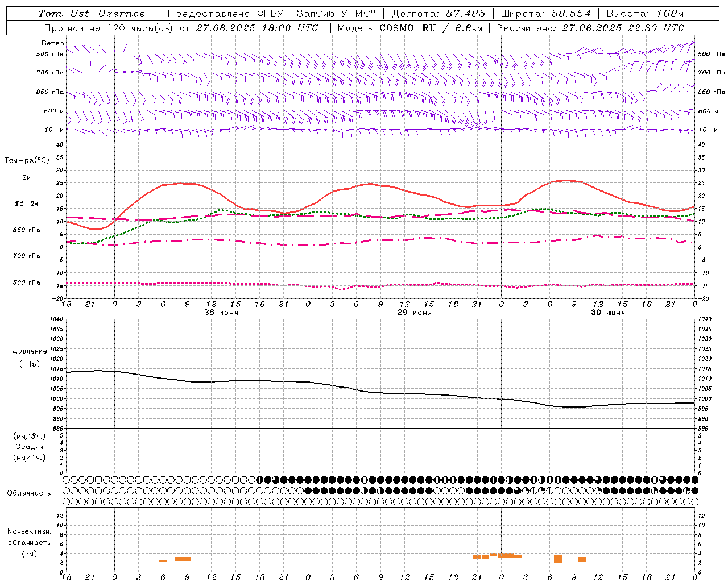
Task: Click the '10 м' wind level label on left
Action: pyautogui.click(x=54, y=130)
